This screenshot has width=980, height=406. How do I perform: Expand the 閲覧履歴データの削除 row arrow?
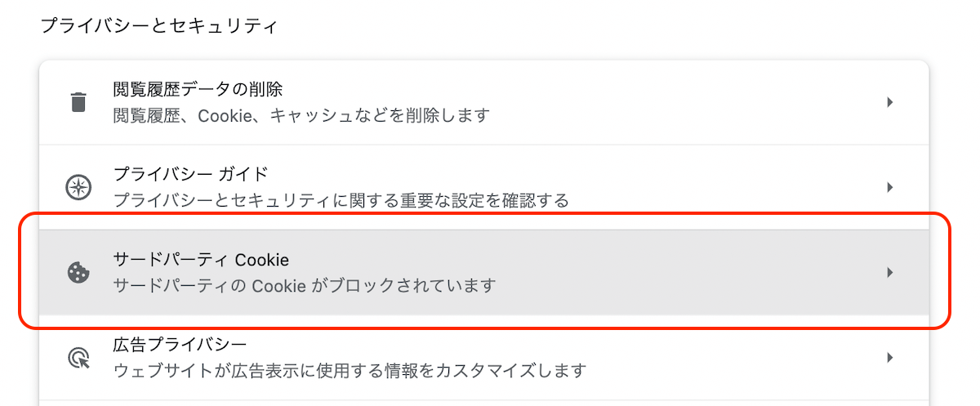point(890,102)
